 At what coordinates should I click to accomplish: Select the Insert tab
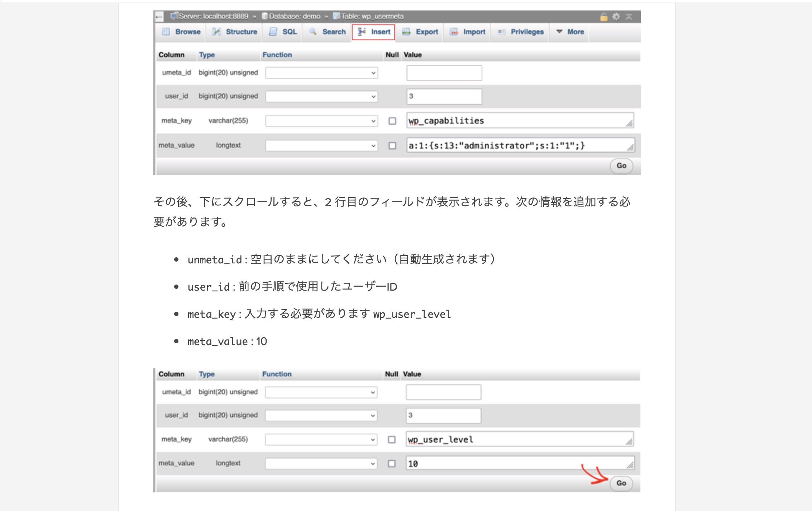point(373,32)
